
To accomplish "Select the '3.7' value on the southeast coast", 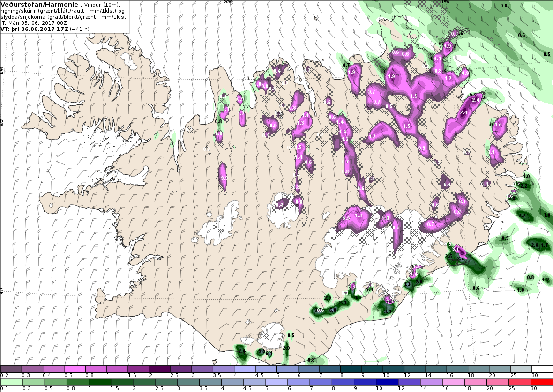I will tap(456, 249).
